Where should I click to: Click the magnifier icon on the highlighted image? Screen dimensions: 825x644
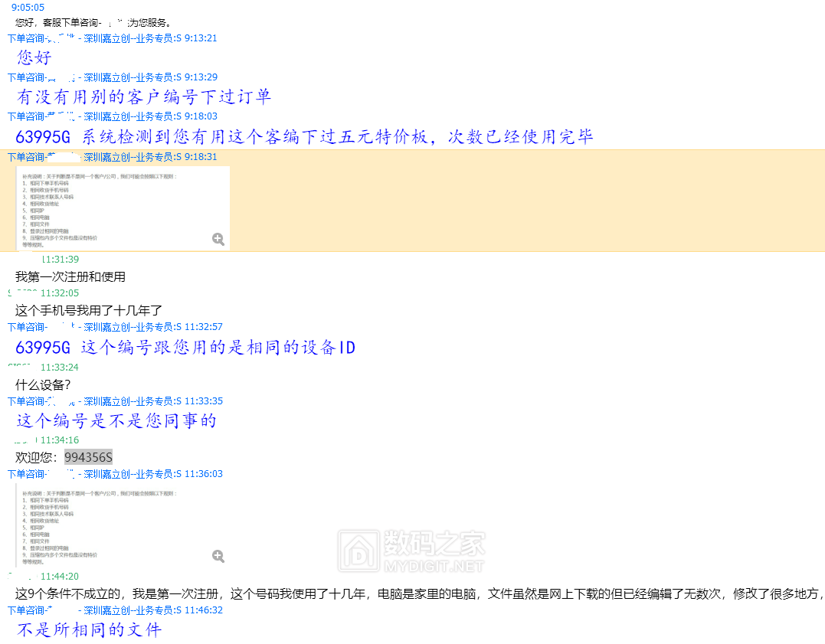click(218, 240)
